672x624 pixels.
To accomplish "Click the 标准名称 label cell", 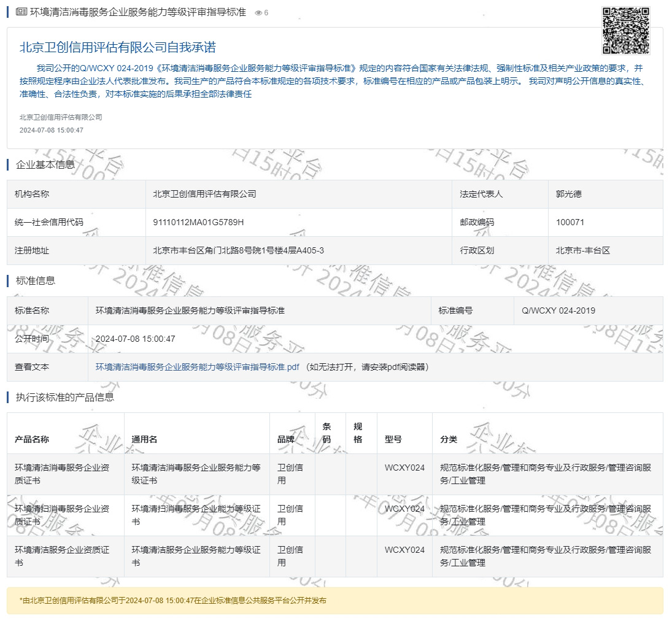I will point(48,310).
